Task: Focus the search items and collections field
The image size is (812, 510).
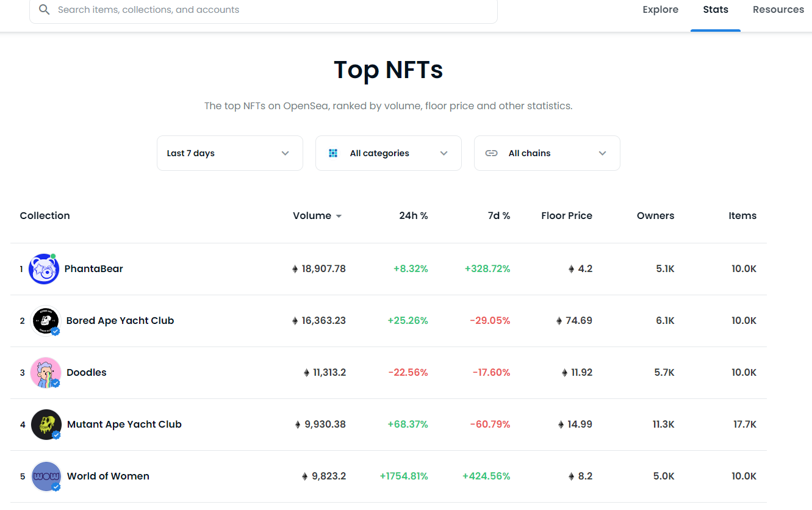Action: 268,10
